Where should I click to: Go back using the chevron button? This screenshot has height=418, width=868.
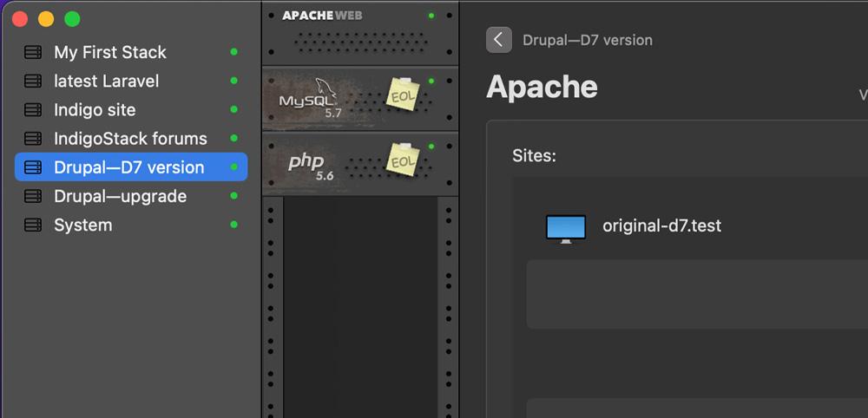click(499, 40)
